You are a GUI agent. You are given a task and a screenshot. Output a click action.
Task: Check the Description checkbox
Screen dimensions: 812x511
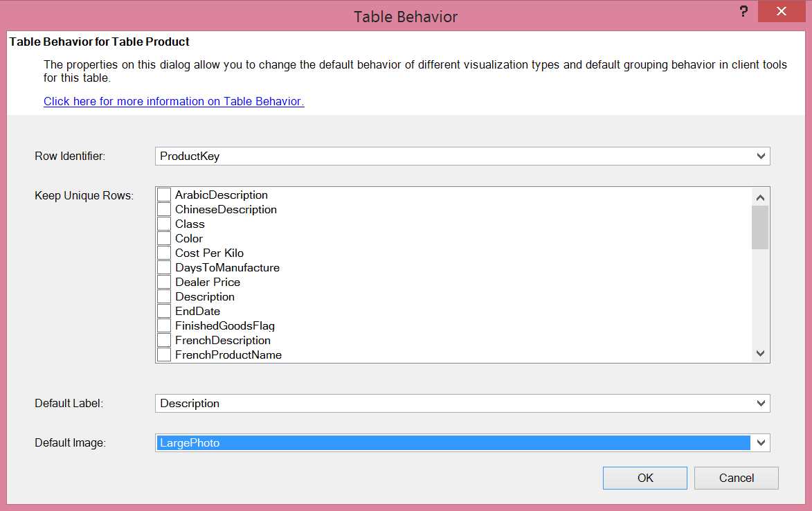pyautogui.click(x=163, y=296)
